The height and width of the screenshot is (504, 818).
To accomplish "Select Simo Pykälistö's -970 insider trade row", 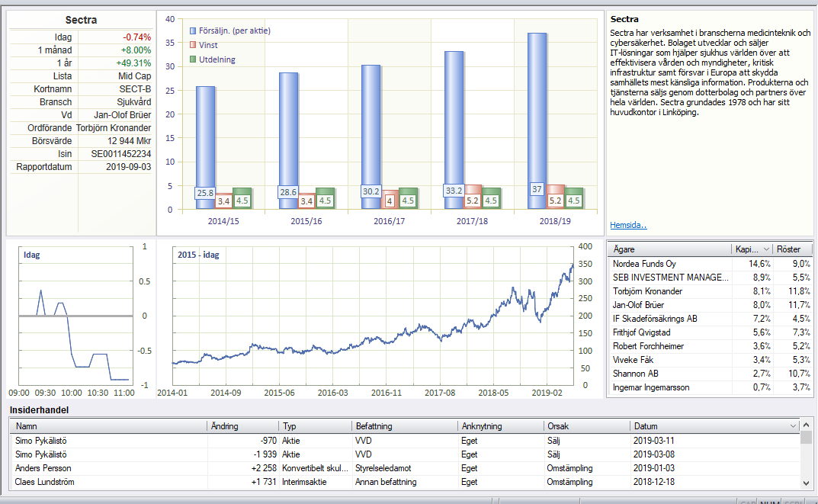I will [405, 441].
